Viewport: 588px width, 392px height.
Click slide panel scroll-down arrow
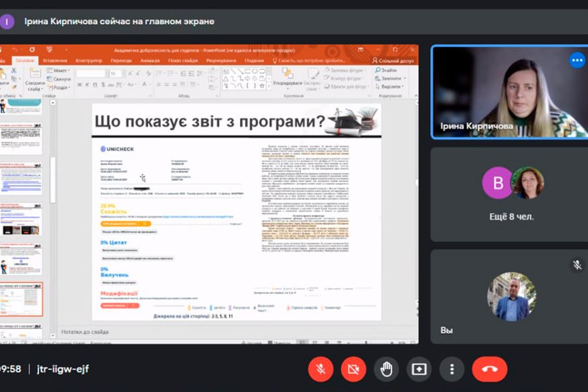pos(53,336)
